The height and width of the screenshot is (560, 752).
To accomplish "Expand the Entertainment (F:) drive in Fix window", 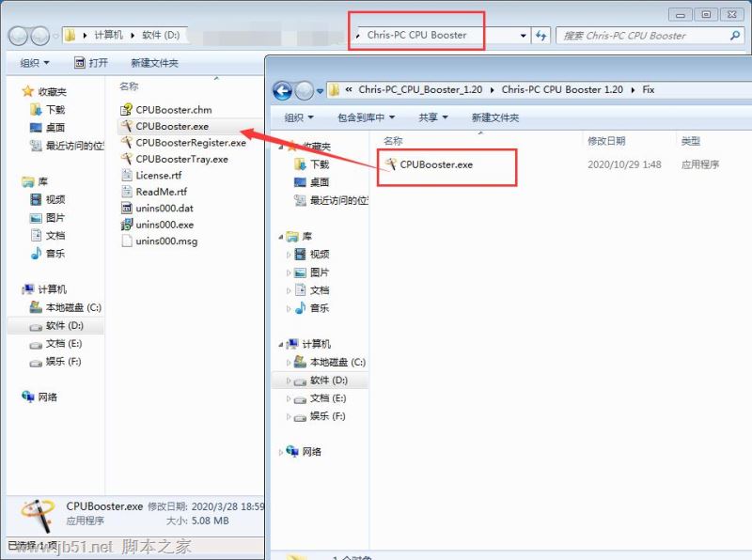I will point(289,416).
